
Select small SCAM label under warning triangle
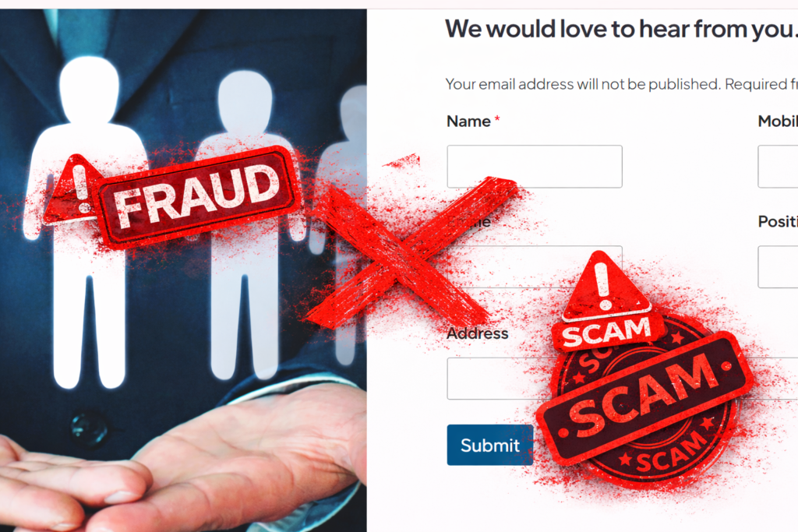(606, 332)
